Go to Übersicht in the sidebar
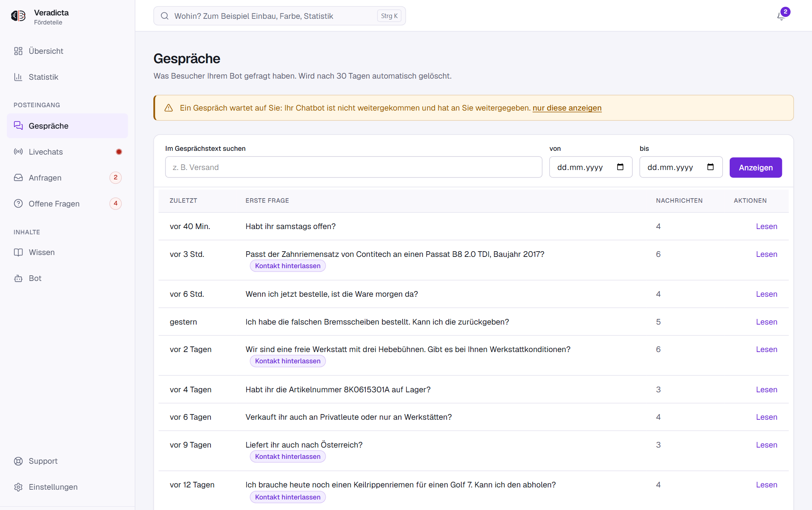 67,51
